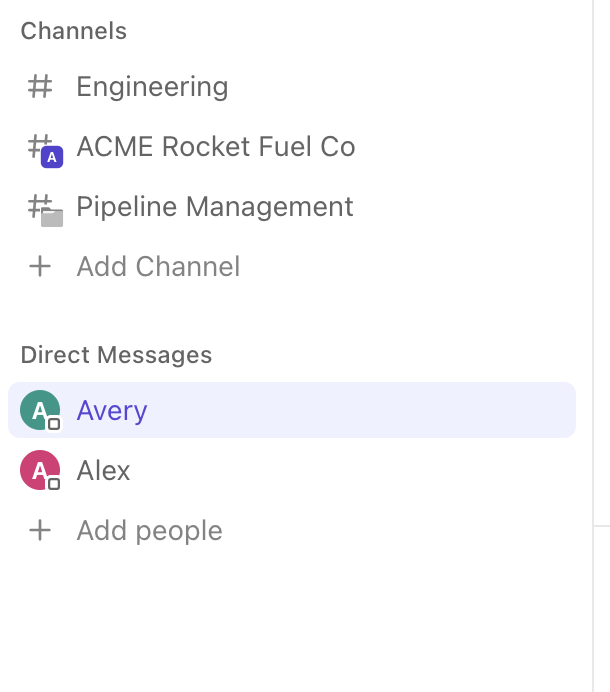Open the ACME Rocket Fuel Co channel

tap(216, 147)
